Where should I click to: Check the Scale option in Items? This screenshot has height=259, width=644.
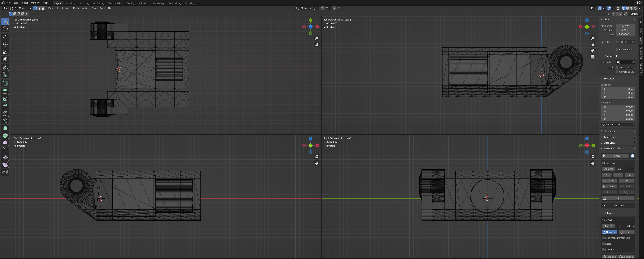pyautogui.click(x=603, y=244)
